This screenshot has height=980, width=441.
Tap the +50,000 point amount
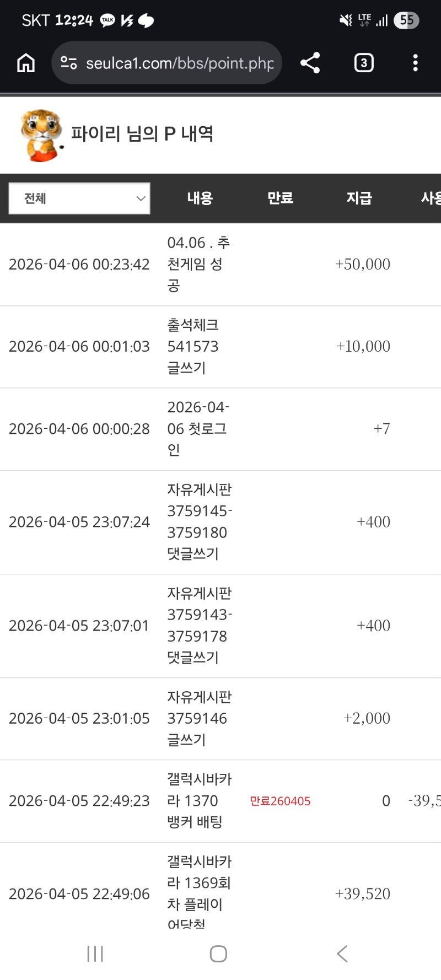pyautogui.click(x=362, y=264)
